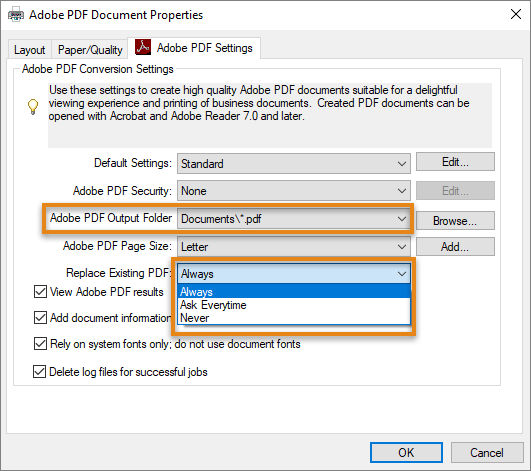Click the printer icon in the title bar
This screenshot has width=531, height=471.
[x=16, y=15]
